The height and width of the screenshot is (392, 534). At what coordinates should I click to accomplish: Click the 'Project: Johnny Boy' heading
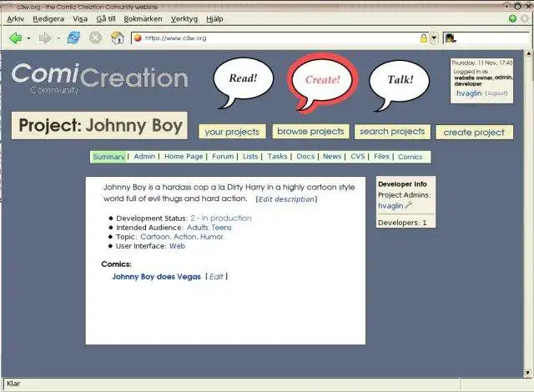pos(100,126)
